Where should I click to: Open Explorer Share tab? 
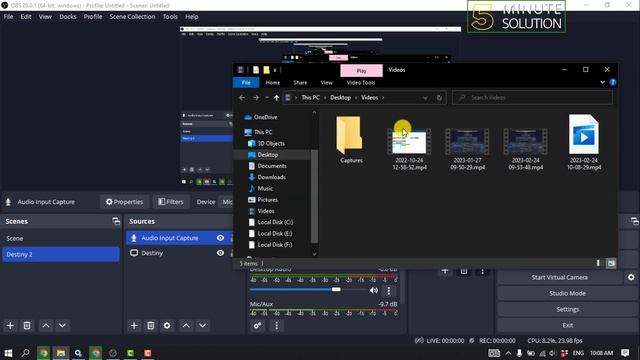(x=300, y=82)
